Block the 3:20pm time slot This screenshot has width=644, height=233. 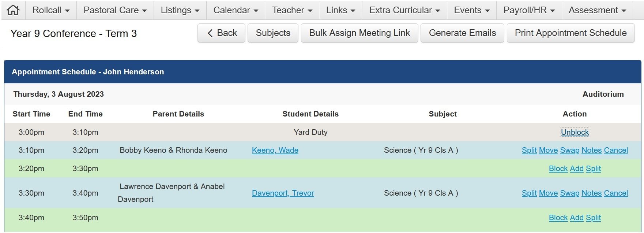(558, 169)
